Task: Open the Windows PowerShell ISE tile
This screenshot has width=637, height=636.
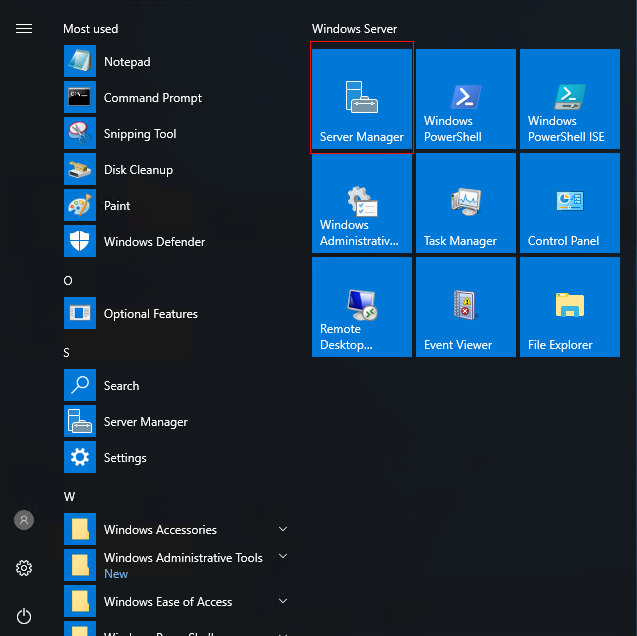Action: 570,99
